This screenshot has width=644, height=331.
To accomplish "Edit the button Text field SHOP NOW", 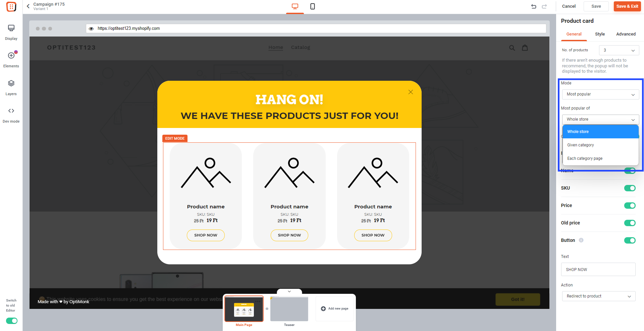I will coord(598,269).
